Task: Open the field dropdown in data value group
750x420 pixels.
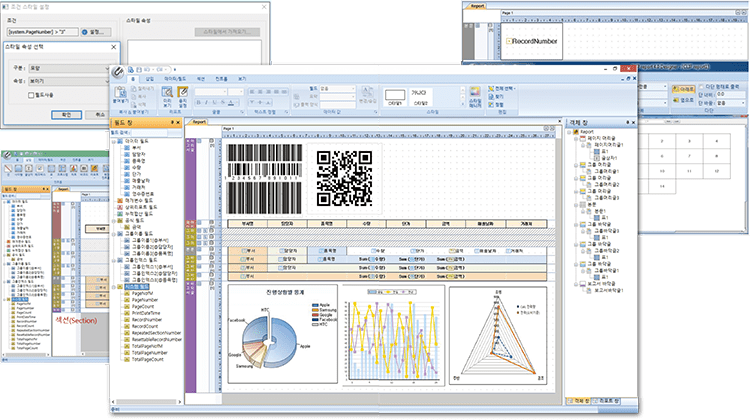Action: coord(338,89)
